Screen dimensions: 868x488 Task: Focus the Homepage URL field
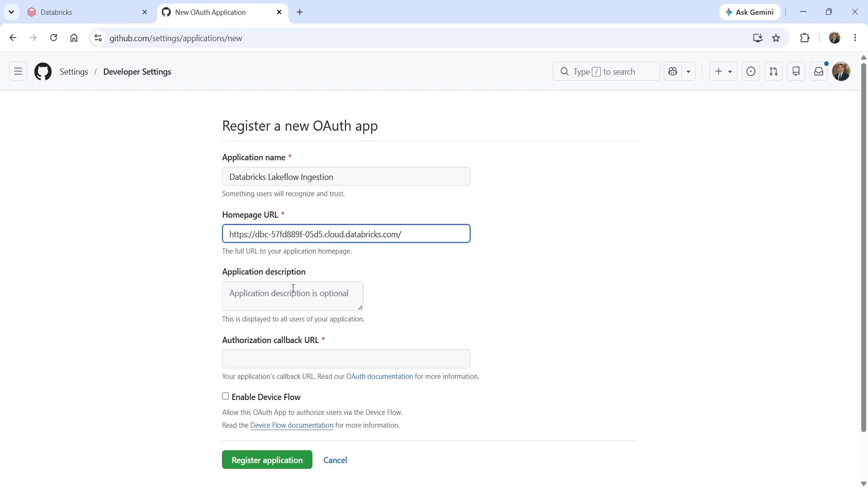click(x=346, y=234)
